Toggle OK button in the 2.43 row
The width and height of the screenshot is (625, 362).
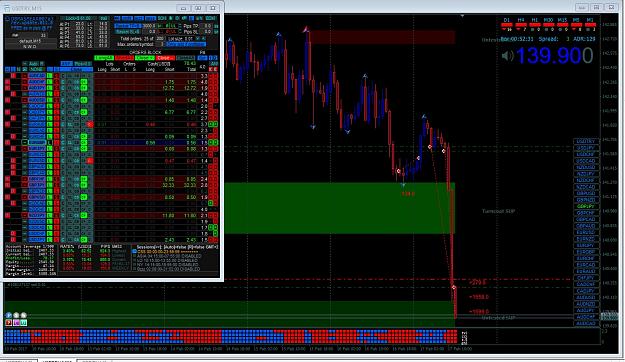click(x=84, y=240)
